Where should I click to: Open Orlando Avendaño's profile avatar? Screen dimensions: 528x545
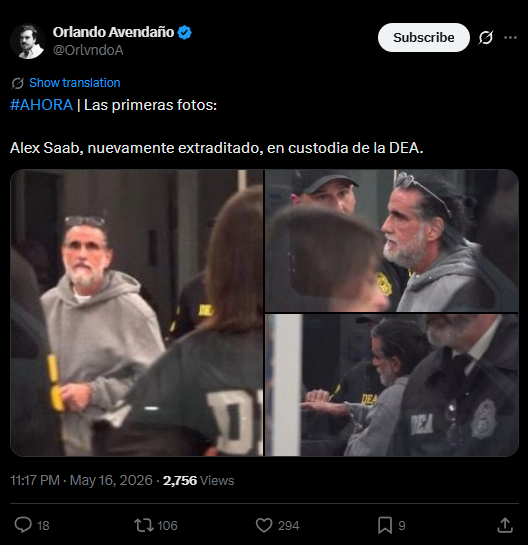tap(28, 41)
